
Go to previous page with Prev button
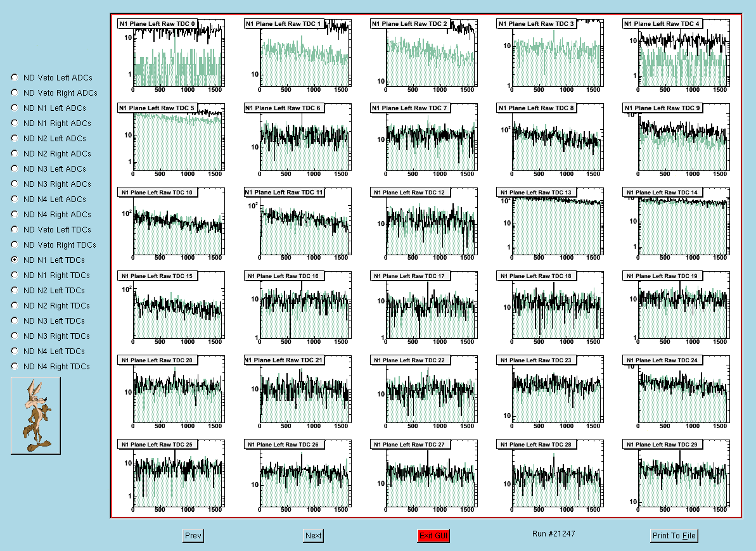193,536
